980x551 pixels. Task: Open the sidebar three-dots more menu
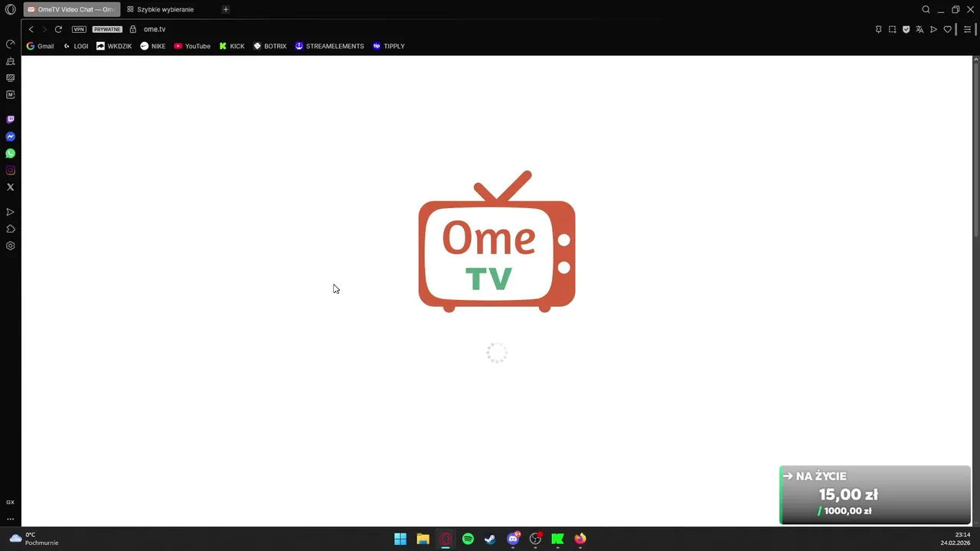(x=11, y=519)
